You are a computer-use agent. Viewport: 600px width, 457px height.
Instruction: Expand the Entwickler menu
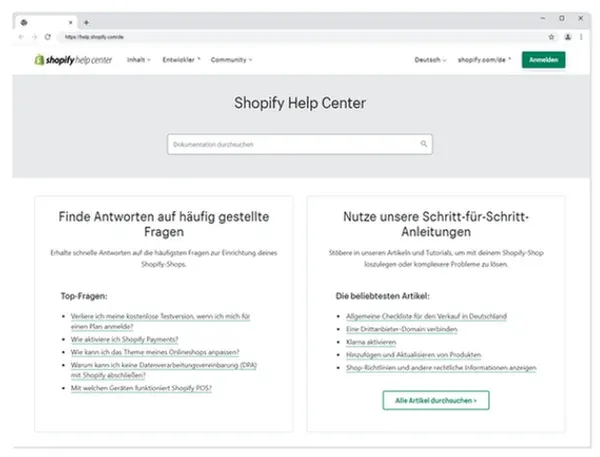tap(181, 60)
